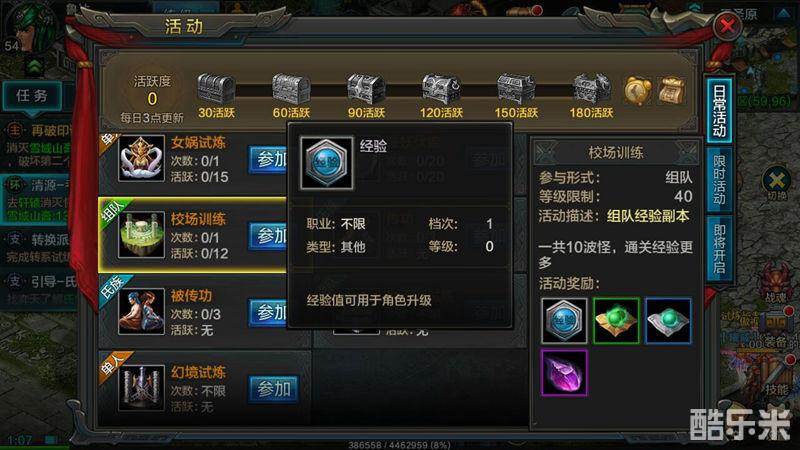Collapse quest list with green chevron
Viewport: 800px width, 450px height.
pyautogui.click(x=35, y=65)
